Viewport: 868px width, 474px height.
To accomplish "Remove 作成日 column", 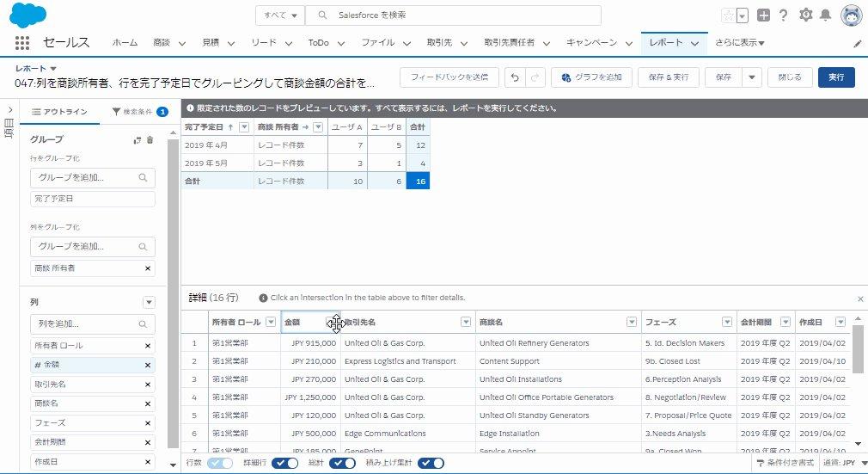I will [148, 462].
